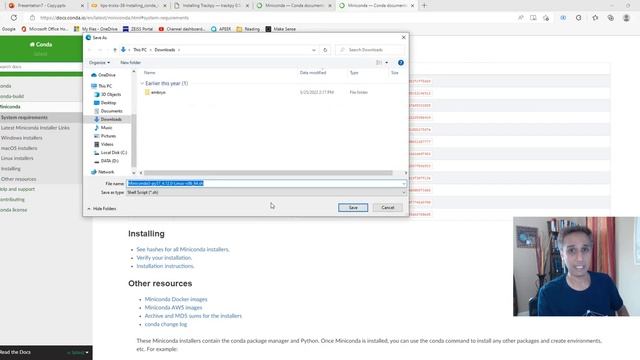This screenshot has height=360, width=640.
Task: Open the Save as type dropdown
Action: pyautogui.click(x=266, y=192)
